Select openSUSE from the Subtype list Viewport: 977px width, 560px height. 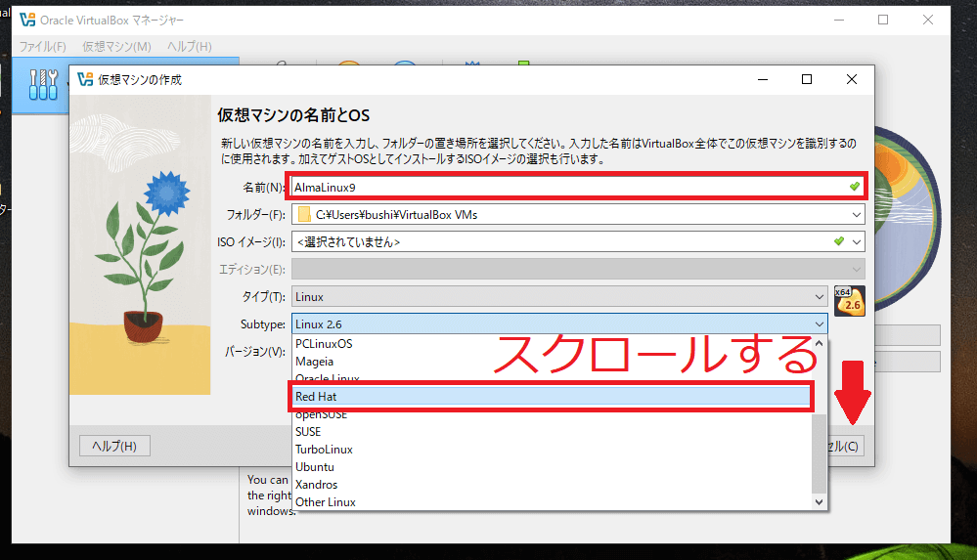552,415
